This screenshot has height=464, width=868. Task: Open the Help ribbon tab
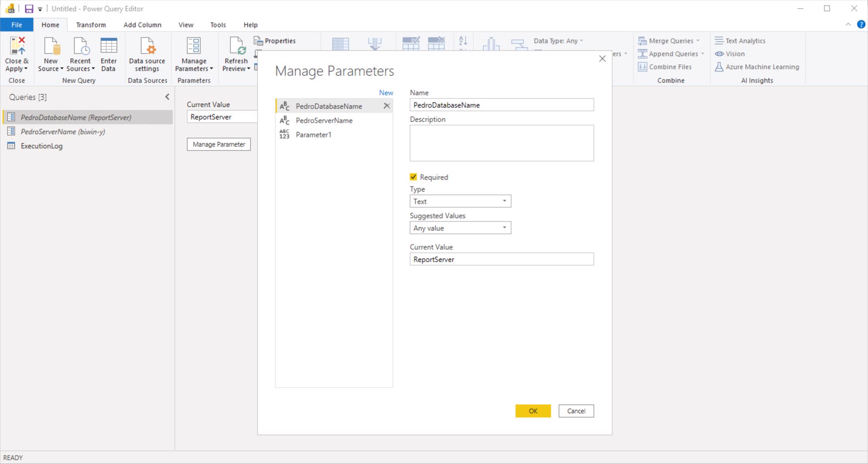tap(251, 25)
